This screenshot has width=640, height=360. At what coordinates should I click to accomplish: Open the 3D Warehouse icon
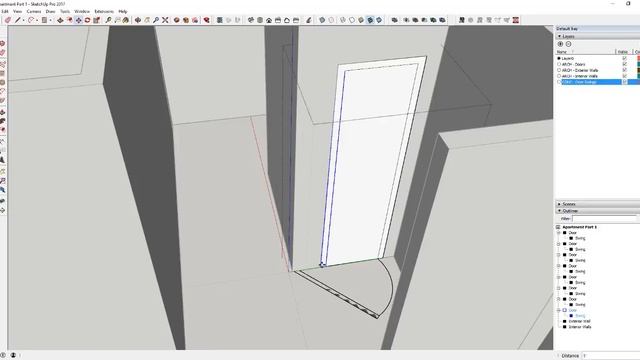pos(177,20)
